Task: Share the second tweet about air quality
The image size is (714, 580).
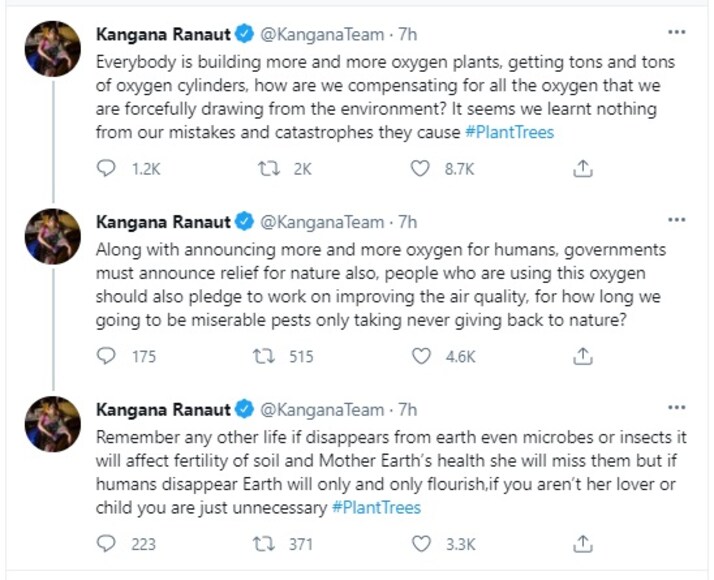Action: point(584,356)
